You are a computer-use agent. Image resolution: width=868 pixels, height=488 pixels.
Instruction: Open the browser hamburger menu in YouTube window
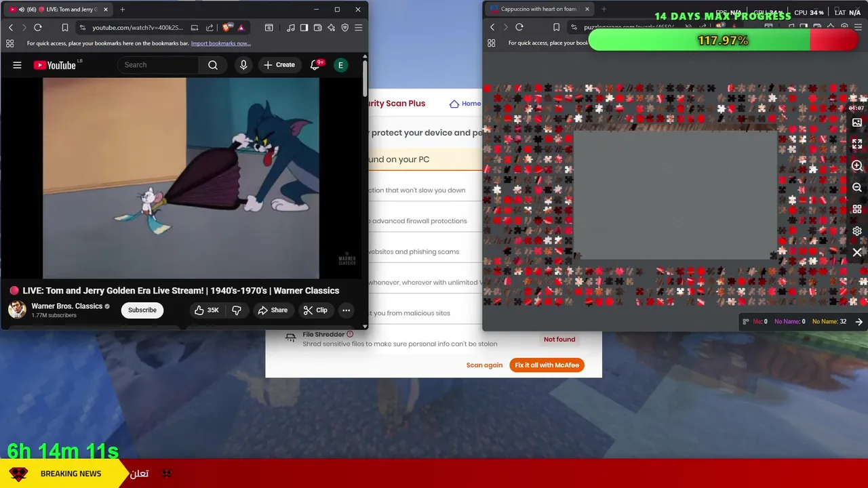[359, 28]
